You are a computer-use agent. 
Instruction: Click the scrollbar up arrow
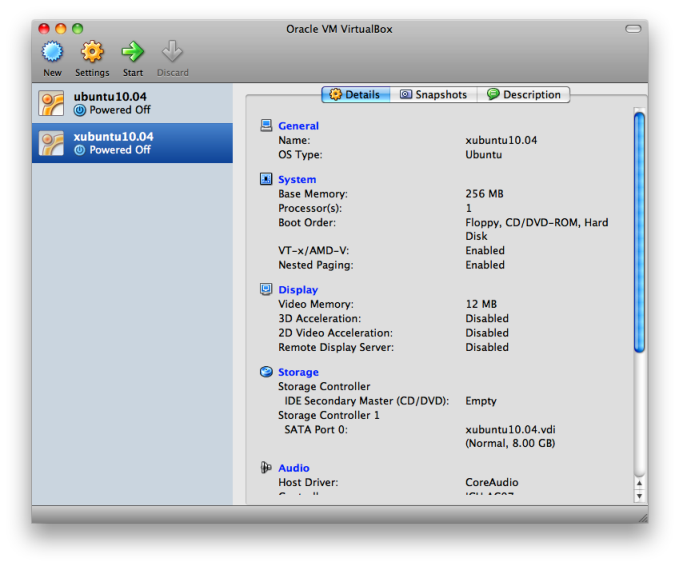pyautogui.click(x=639, y=483)
